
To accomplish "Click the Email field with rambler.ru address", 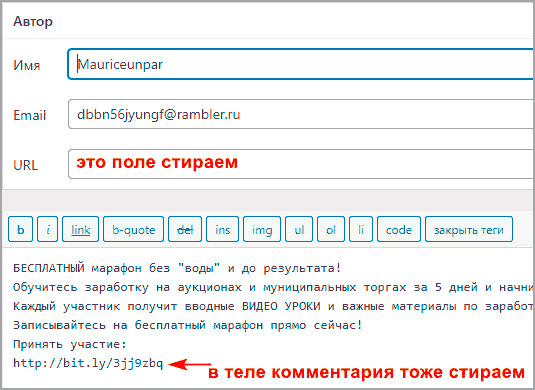I will [301, 114].
